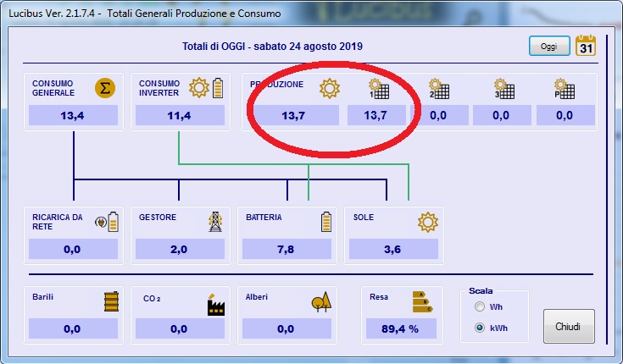The image size is (623, 364).
Task: Click the Alberi trees icon
Action: (321, 301)
